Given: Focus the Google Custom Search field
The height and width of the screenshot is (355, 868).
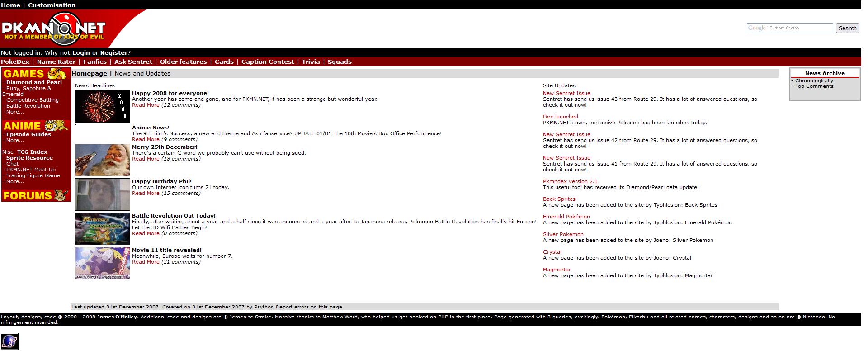Looking at the screenshot, I should [x=790, y=28].
